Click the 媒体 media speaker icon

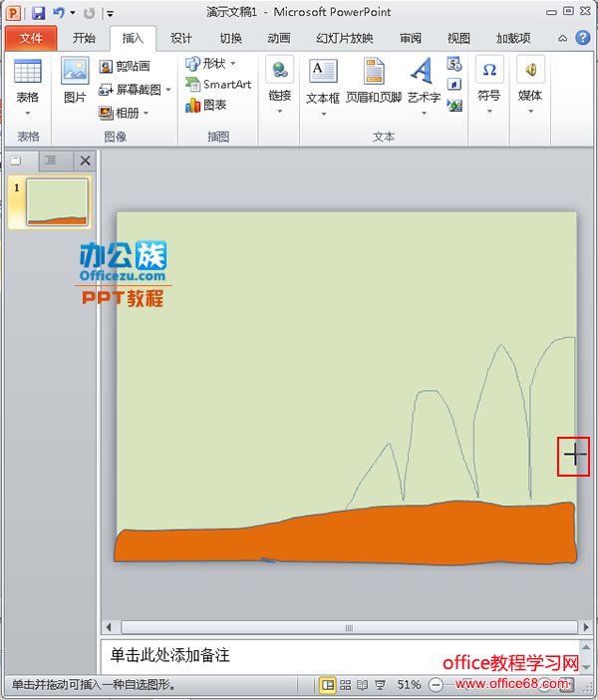click(x=530, y=70)
